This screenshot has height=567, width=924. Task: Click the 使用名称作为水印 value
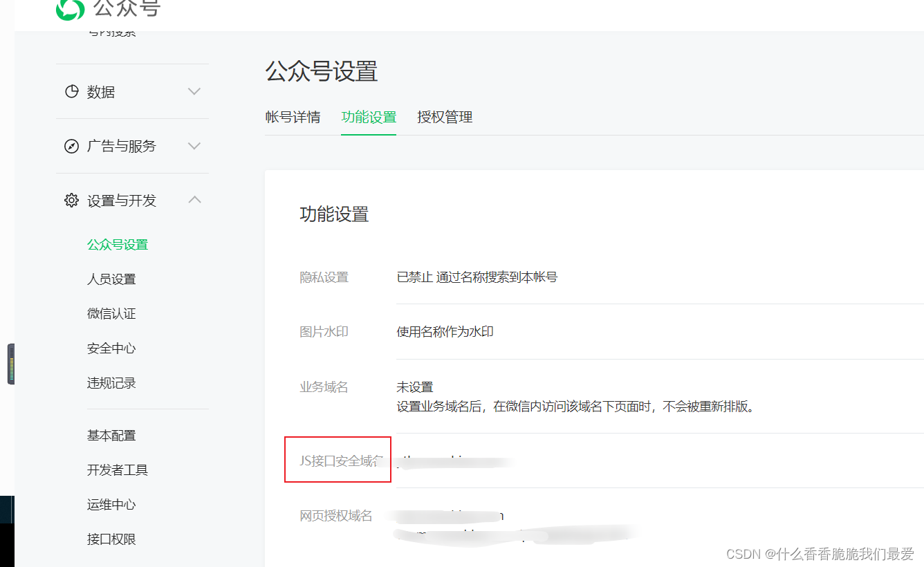point(445,332)
